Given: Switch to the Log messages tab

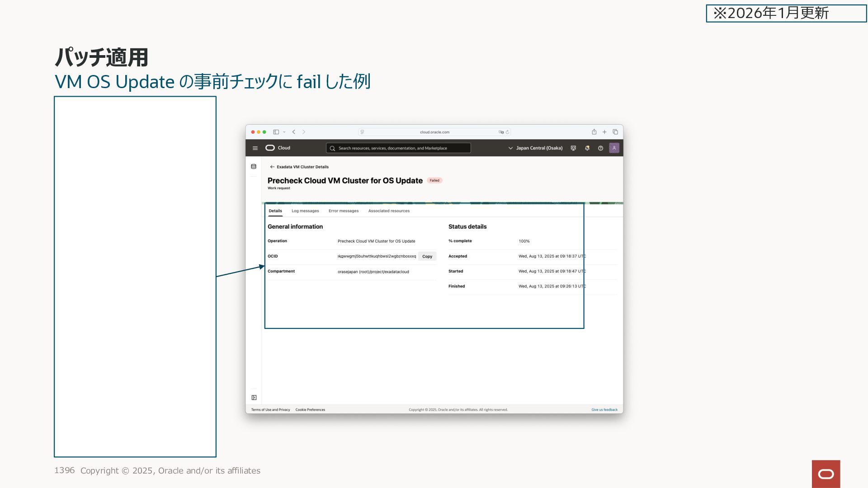Looking at the screenshot, I should coord(305,211).
